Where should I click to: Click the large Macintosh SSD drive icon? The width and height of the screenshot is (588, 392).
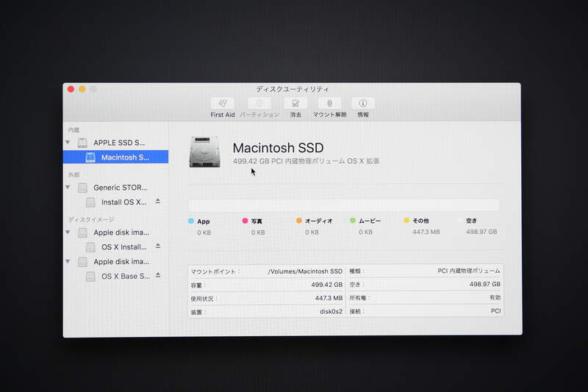(x=204, y=151)
